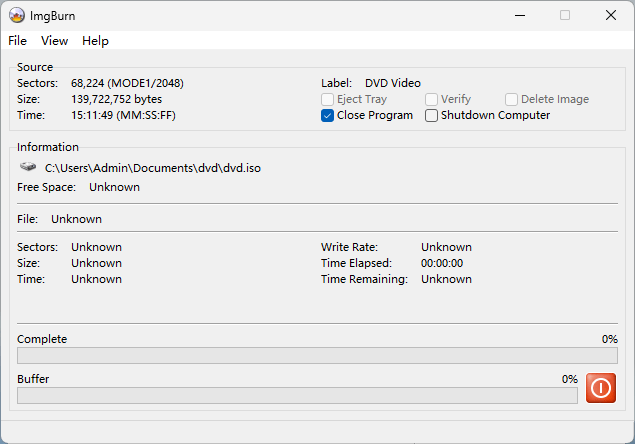Enable the Shutdown Computer checkbox
The height and width of the screenshot is (444, 635).
(432, 115)
